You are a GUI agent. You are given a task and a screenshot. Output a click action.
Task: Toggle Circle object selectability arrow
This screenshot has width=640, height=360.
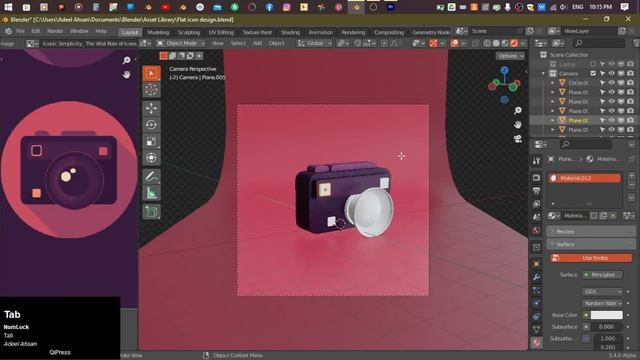(x=602, y=83)
